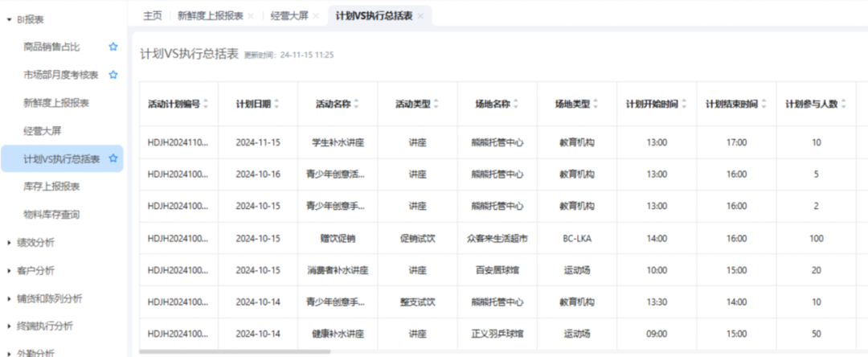Toggle favorite star for 市场部月度考核表
This screenshot has height=357, width=868.
click(113, 75)
